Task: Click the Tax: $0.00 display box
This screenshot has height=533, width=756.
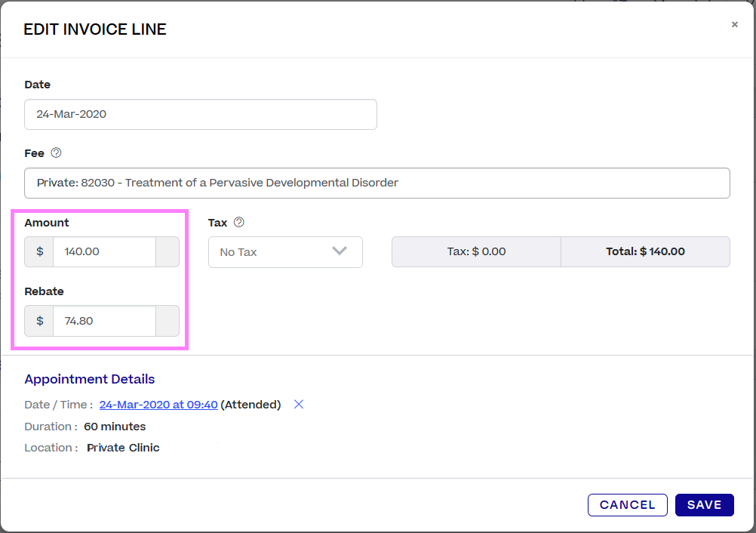Action: (475, 251)
